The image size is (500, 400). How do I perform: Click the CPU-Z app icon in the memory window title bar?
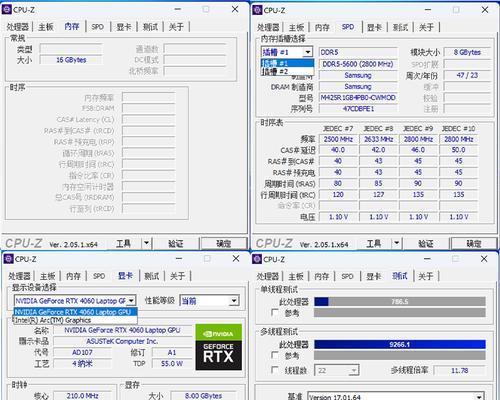(x=7, y=10)
